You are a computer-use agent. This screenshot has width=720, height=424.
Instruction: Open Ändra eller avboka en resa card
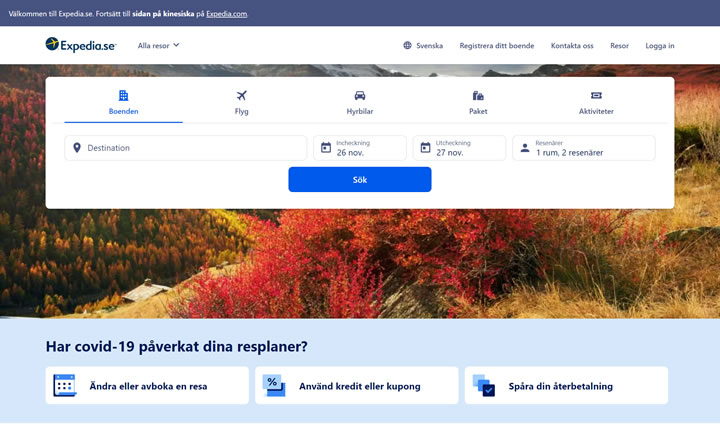coord(147,385)
